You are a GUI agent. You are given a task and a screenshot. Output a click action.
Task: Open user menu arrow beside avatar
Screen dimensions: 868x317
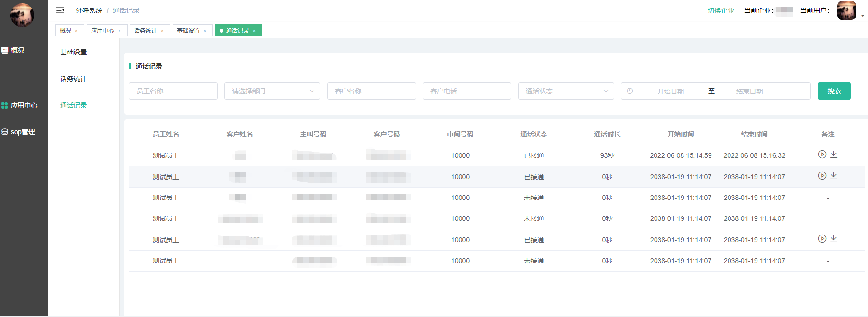coord(862,16)
